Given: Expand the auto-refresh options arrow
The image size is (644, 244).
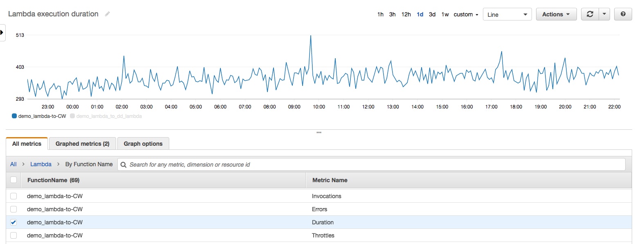Looking at the screenshot, I should tap(604, 14).
